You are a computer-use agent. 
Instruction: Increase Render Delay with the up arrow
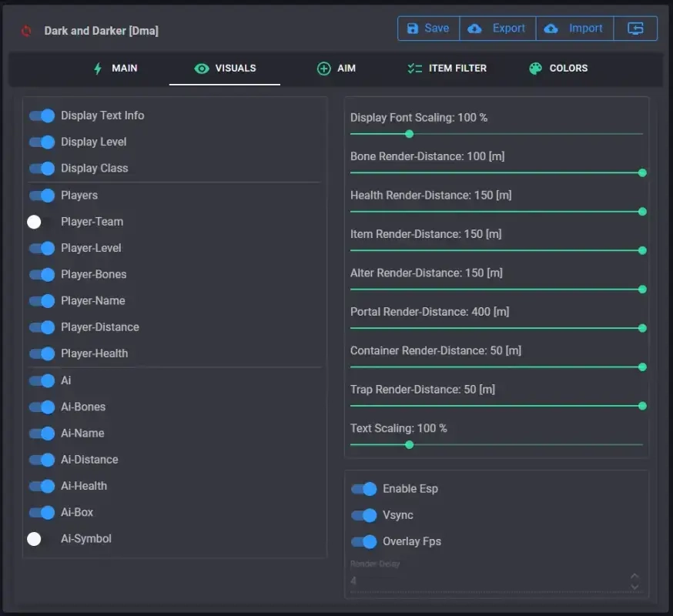pos(634,575)
